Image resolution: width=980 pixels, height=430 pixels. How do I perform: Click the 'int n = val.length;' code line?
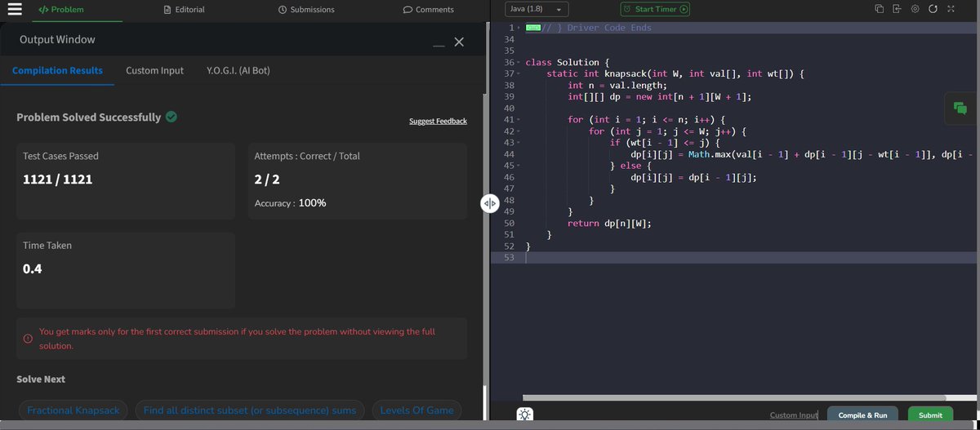(x=617, y=86)
